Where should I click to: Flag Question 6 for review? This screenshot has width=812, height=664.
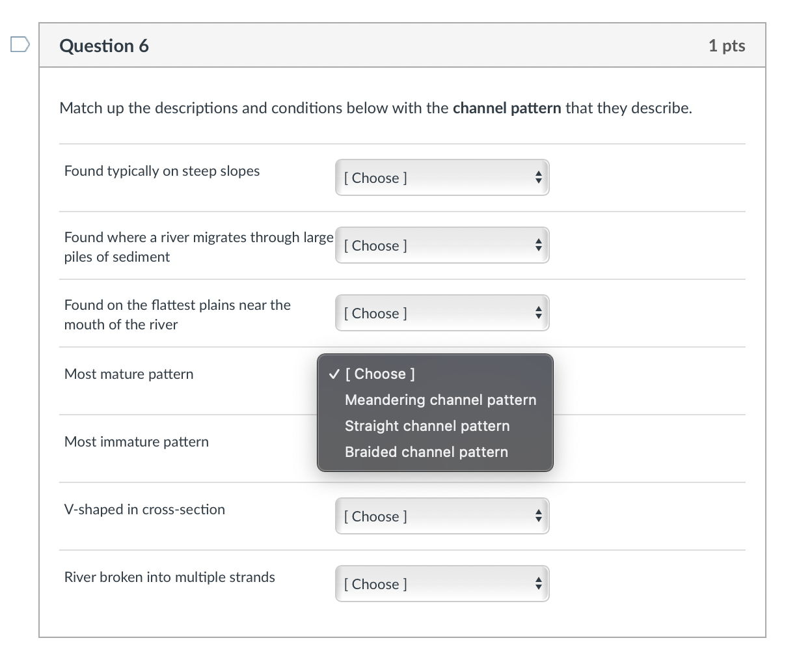tap(20, 45)
